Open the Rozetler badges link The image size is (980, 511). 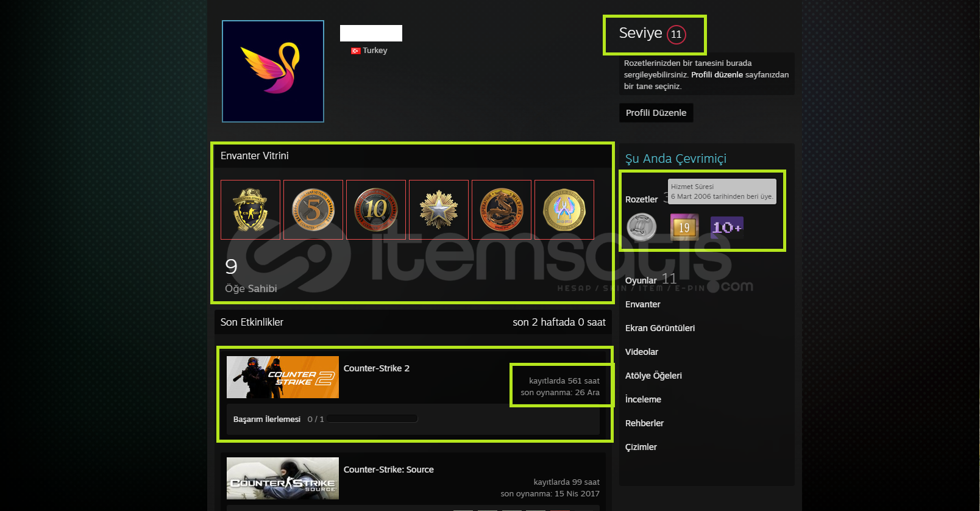tap(642, 199)
